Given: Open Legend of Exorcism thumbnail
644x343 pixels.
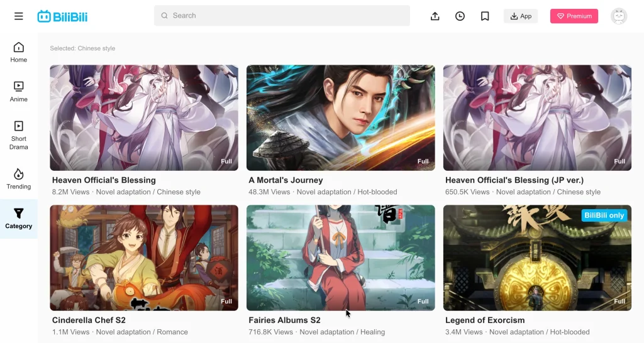Looking at the screenshot, I should click(537, 258).
